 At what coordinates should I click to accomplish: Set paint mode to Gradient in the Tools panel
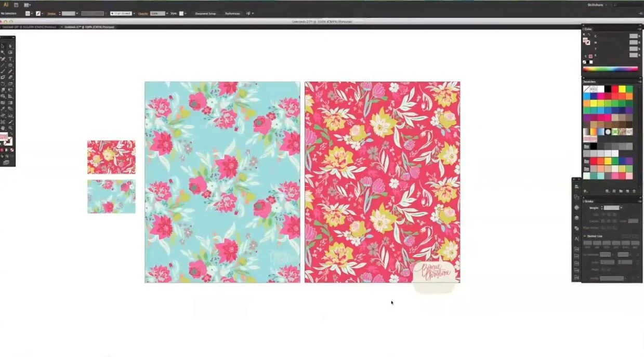6,150
